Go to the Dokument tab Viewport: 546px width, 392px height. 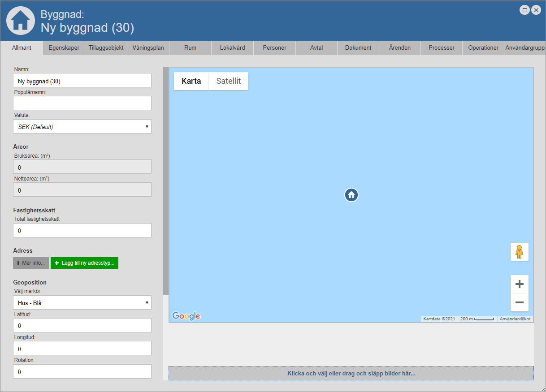click(x=358, y=48)
